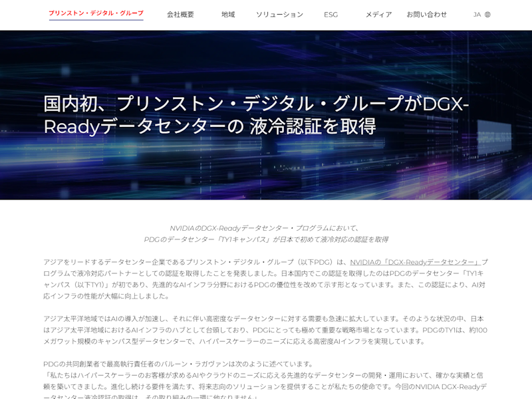Go to the ESG menu item
This screenshot has width=532, height=399.
pos(331,15)
